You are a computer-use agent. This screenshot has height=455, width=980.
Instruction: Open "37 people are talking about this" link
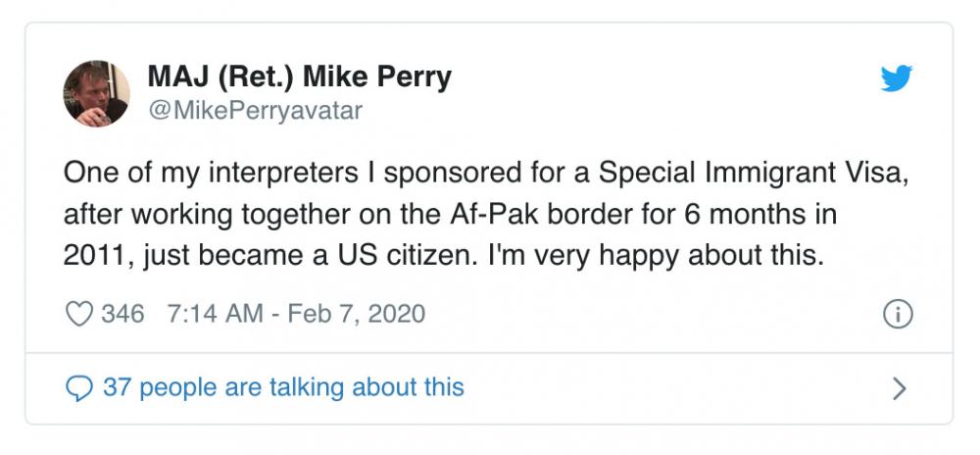283,387
